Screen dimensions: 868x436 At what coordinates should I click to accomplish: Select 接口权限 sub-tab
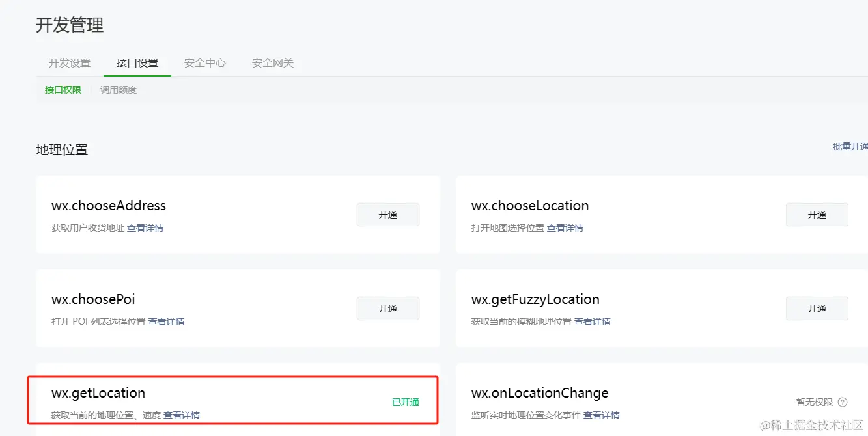pos(63,90)
